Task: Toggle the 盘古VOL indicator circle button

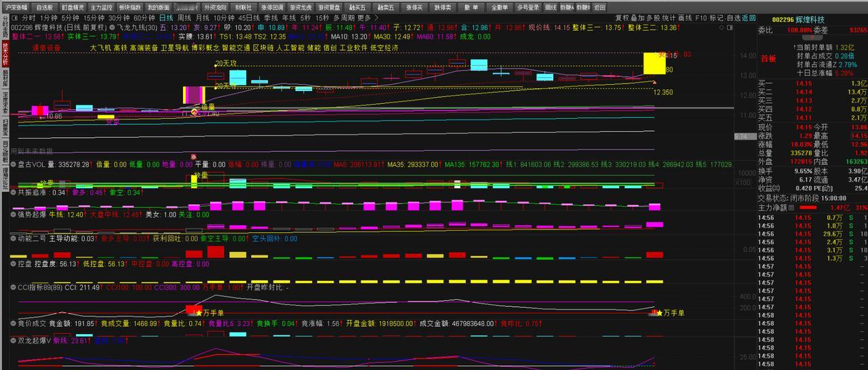Action: 14,164
